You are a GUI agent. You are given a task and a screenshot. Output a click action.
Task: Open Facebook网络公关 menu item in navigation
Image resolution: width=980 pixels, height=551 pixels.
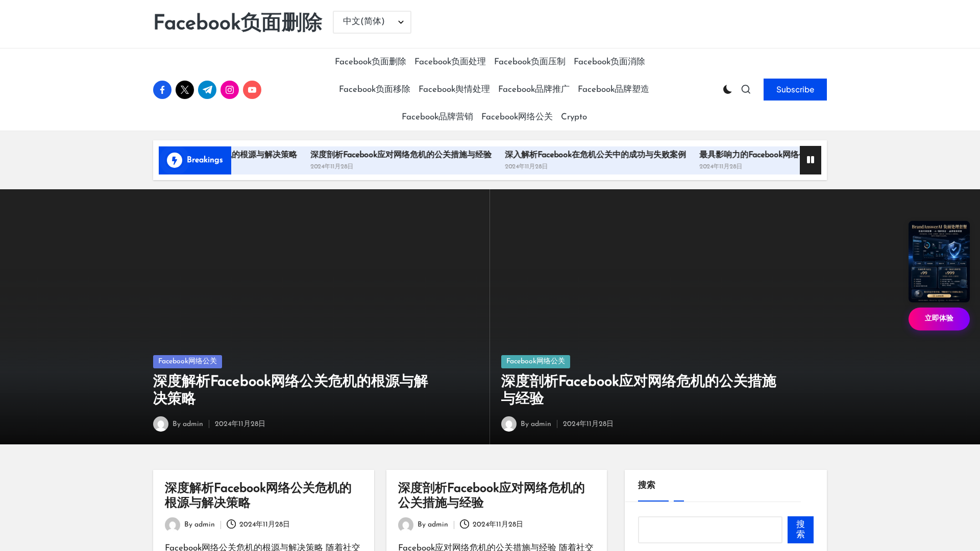tap(517, 117)
